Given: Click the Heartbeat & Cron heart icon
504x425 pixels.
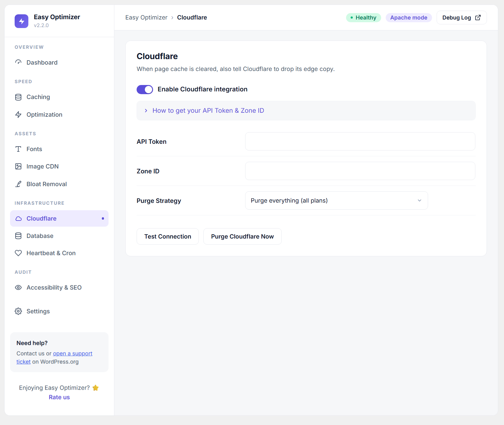Looking at the screenshot, I should (18, 253).
